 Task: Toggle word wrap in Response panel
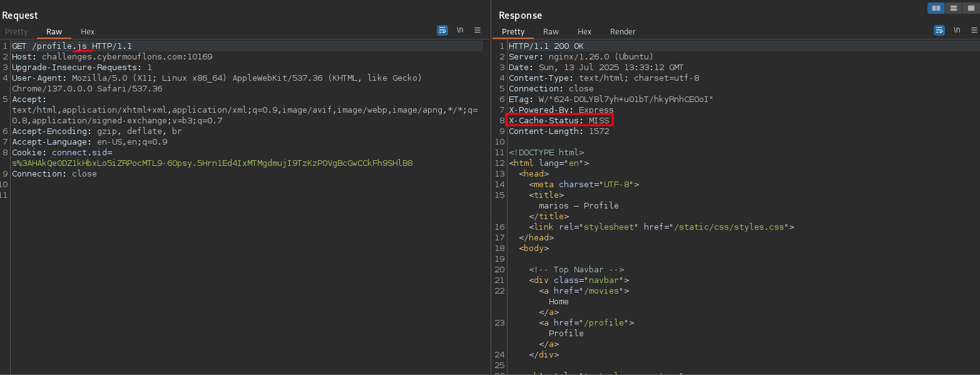[x=939, y=30]
